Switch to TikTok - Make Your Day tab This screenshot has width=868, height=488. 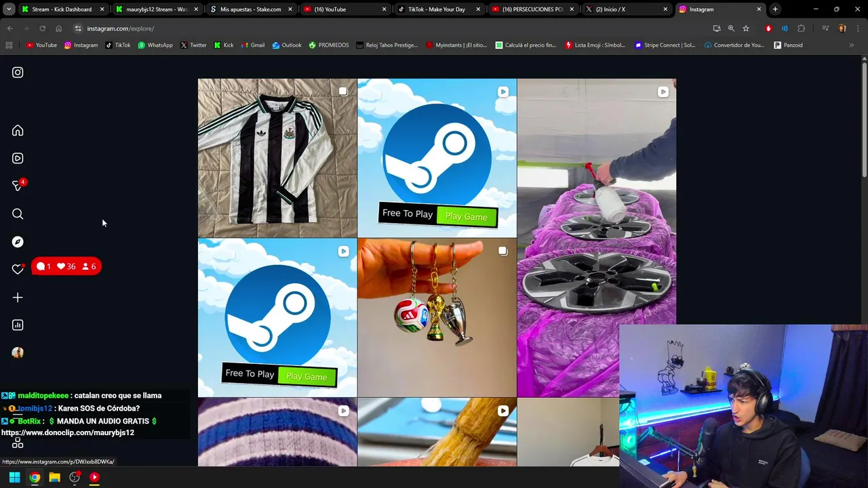pos(439,9)
